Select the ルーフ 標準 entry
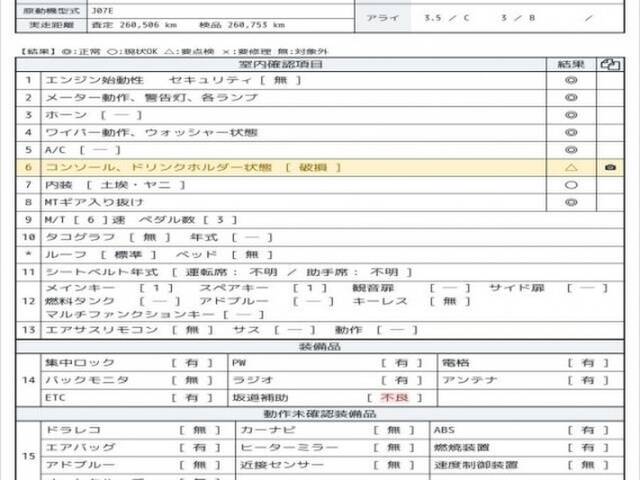The width and height of the screenshot is (640, 480). point(100,255)
